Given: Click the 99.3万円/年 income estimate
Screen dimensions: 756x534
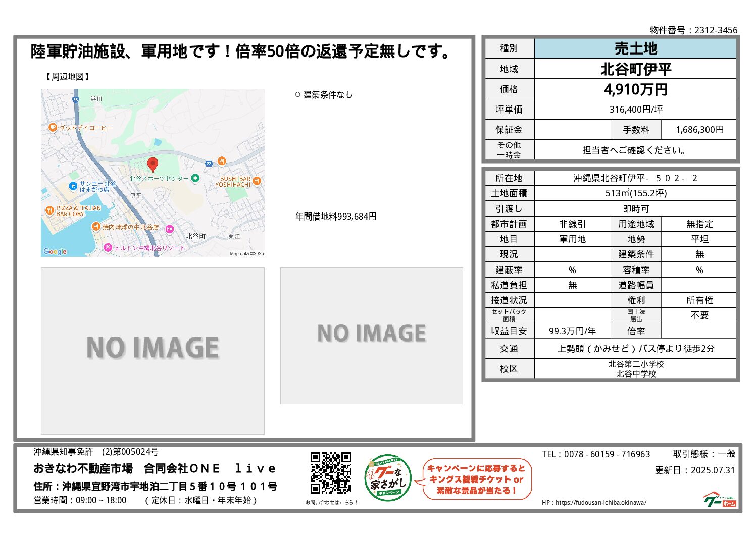Looking at the screenshot, I should coord(573,331).
